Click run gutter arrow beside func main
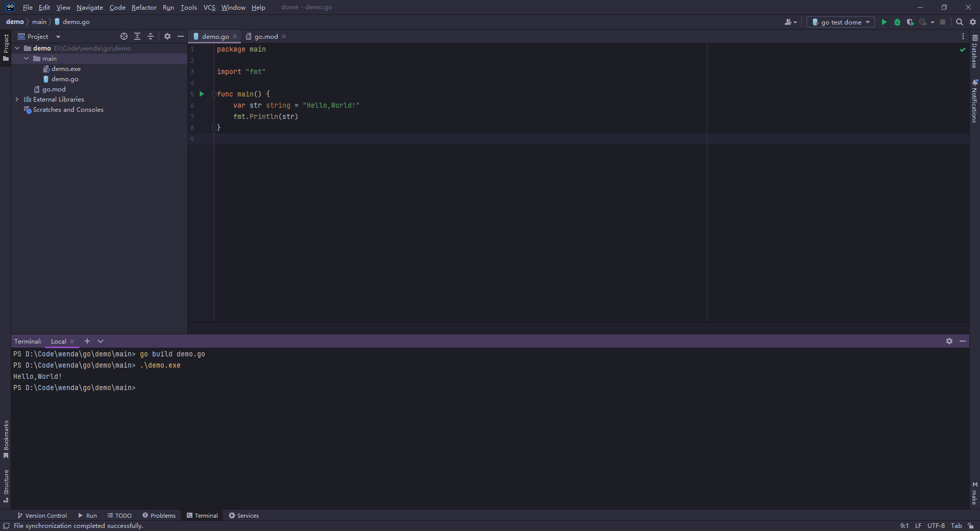The image size is (980, 531). click(202, 94)
